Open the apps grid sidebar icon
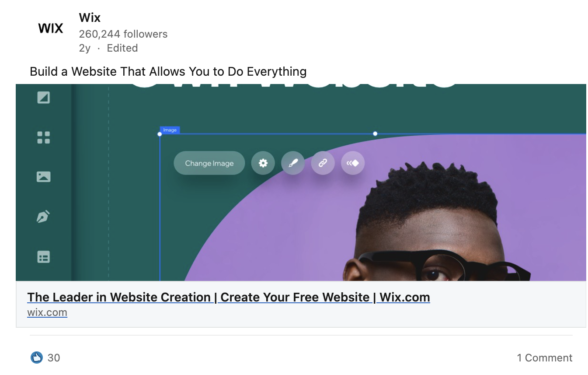Screen dimensions: 588x375 43,137
